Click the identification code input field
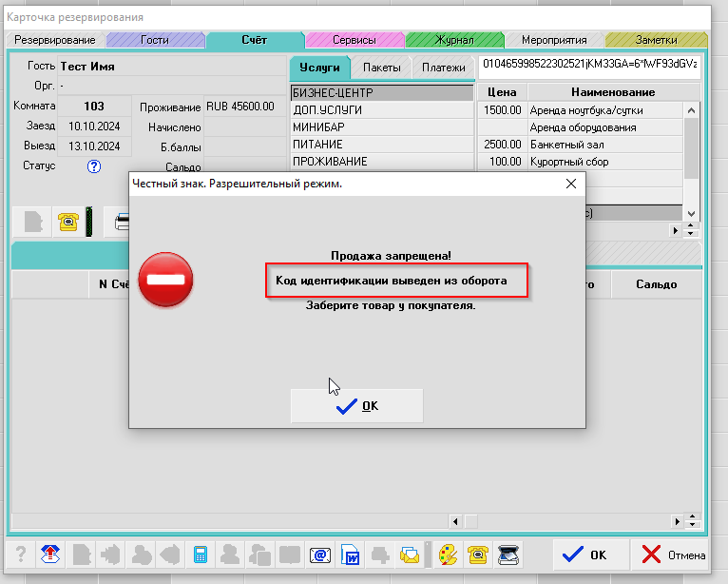 (x=589, y=64)
